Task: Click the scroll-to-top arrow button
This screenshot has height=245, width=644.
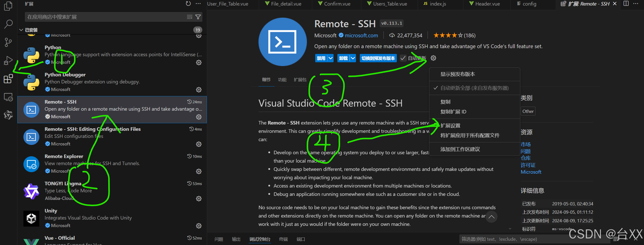Action: (x=491, y=217)
